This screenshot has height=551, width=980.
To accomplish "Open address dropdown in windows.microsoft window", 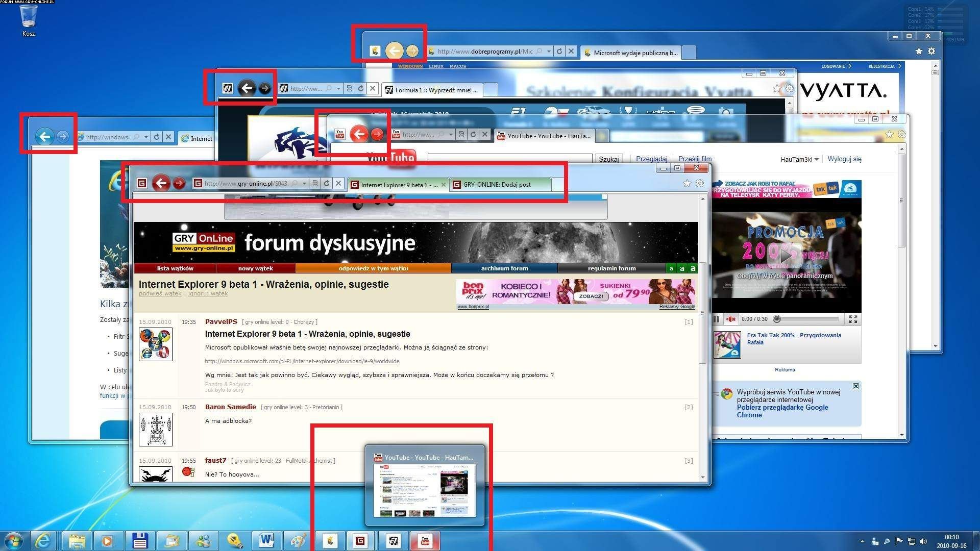I will pos(146,137).
